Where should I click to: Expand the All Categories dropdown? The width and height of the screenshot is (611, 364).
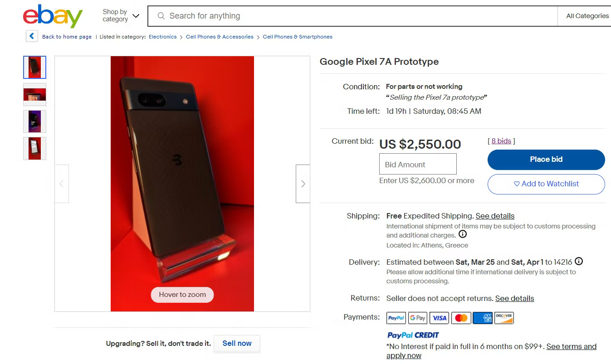(588, 15)
